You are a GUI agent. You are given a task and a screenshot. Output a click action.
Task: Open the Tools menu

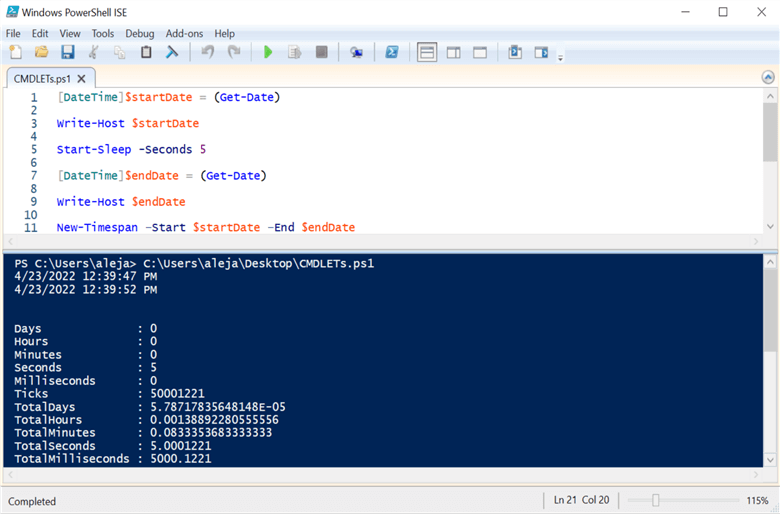(102, 33)
